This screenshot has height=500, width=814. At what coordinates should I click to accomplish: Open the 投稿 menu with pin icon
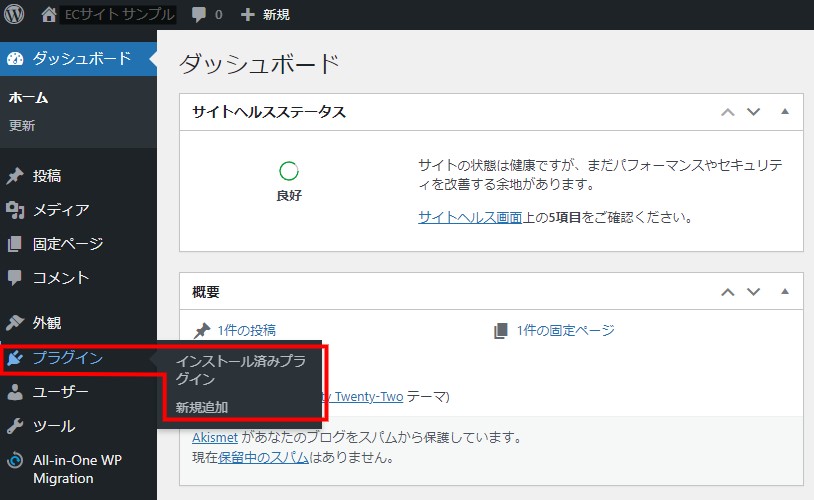[x=46, y=176]
